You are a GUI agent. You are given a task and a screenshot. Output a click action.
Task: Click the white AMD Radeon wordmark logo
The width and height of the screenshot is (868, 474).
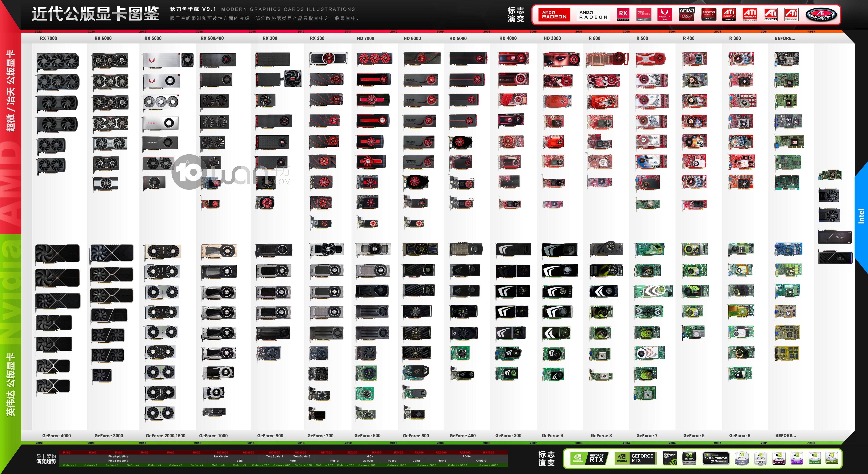tap(593, 15)
